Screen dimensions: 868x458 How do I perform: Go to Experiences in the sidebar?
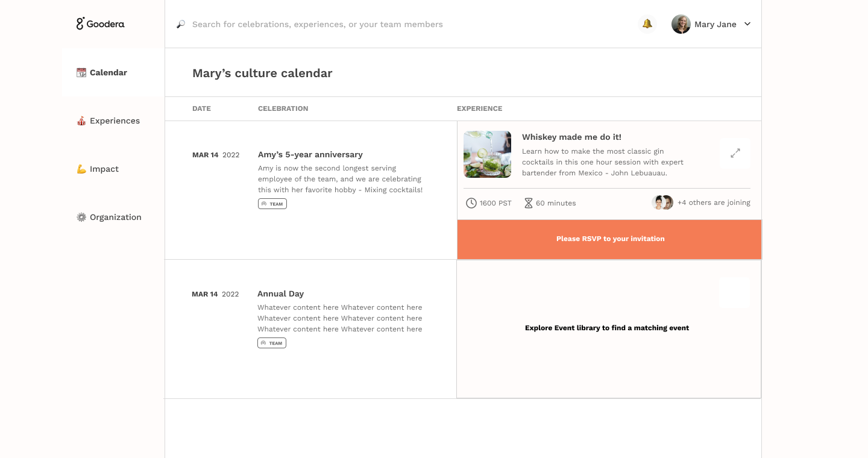coord(115,121)
